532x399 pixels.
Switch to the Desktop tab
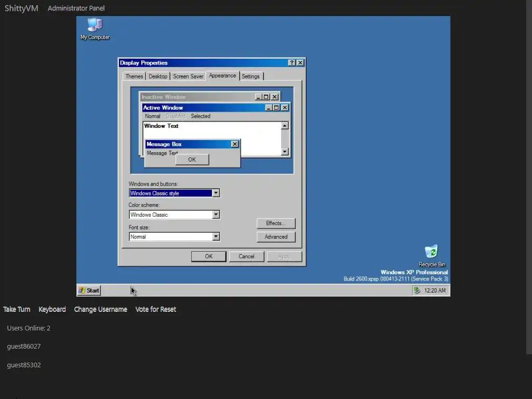(158, 76)
